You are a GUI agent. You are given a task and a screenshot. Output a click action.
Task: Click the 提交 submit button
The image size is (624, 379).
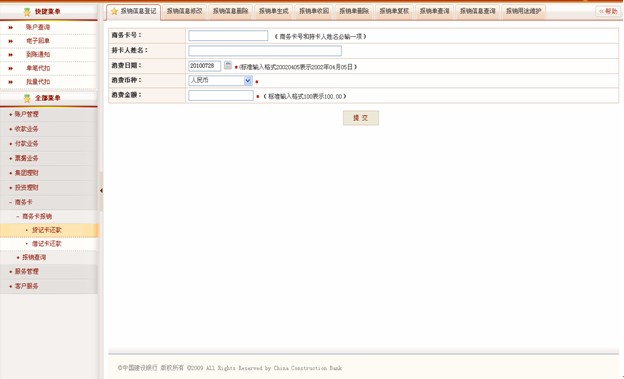(x=361, y=118)
